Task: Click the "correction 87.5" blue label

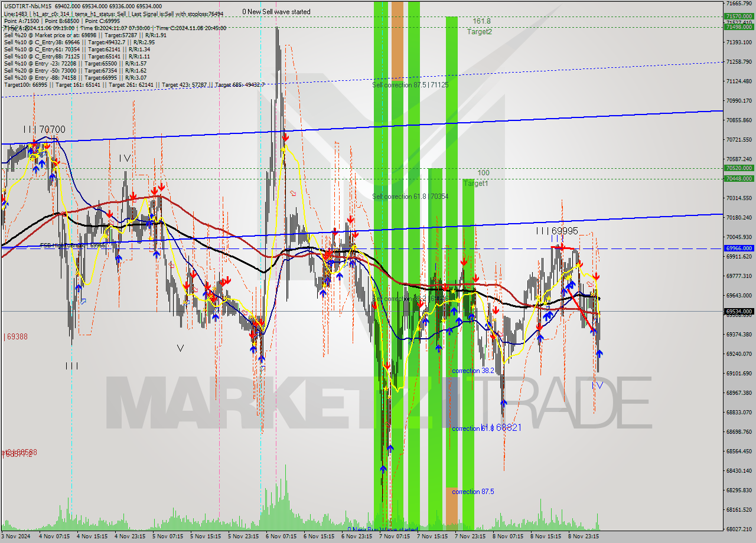Action: 473,491
